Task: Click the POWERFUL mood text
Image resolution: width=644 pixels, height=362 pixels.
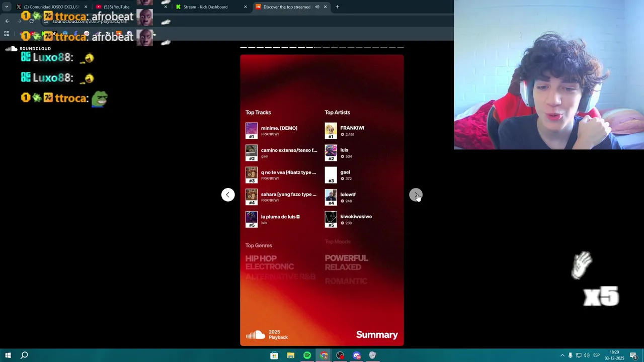Action: (347, 258)
